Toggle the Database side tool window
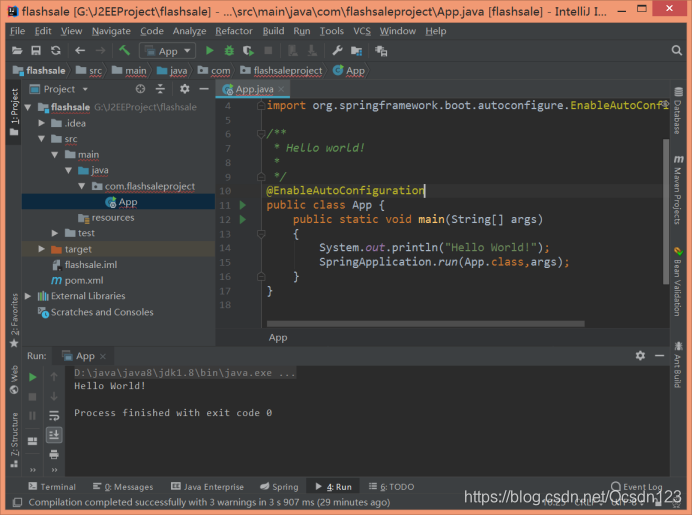Viewport: 692px width, 516px height. point(678,110)
